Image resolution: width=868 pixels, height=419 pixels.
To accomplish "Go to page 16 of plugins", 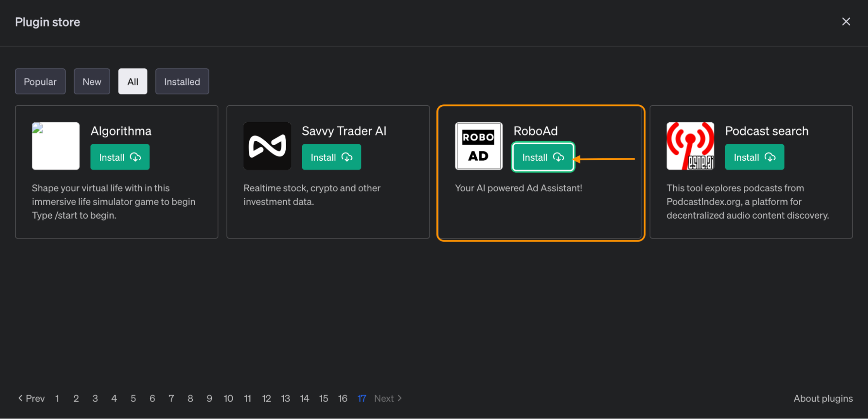I will pos(343,399).
